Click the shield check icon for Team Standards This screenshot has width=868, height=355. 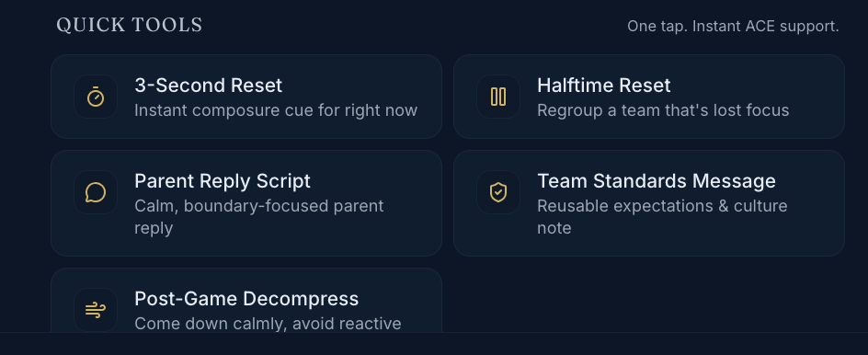pyautogui.click(x=498, y=192)
